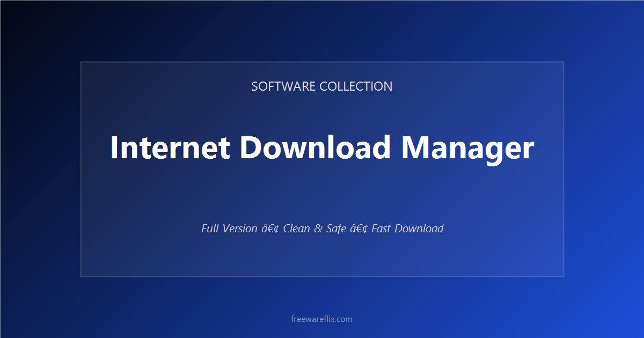The image size is (644, 338).
Task: Click the "SOFTWARE COLLECTION" heading text
Action: point(322,86)
